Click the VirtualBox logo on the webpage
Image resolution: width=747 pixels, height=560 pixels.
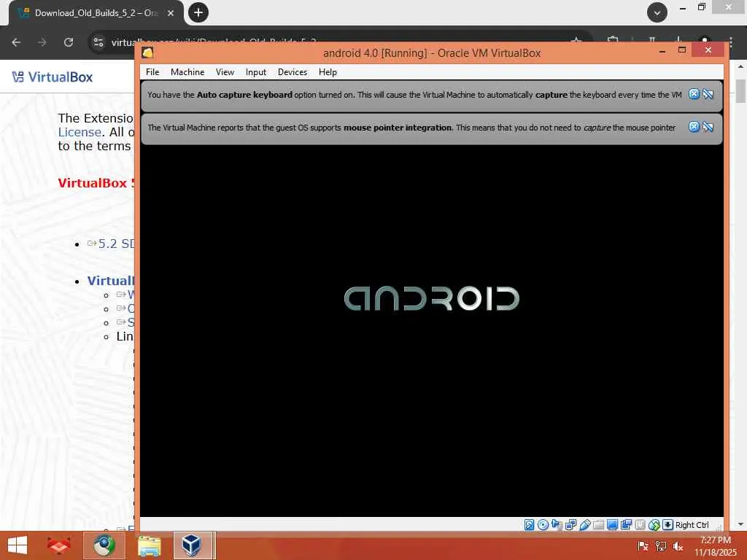[x=53, y=77]
